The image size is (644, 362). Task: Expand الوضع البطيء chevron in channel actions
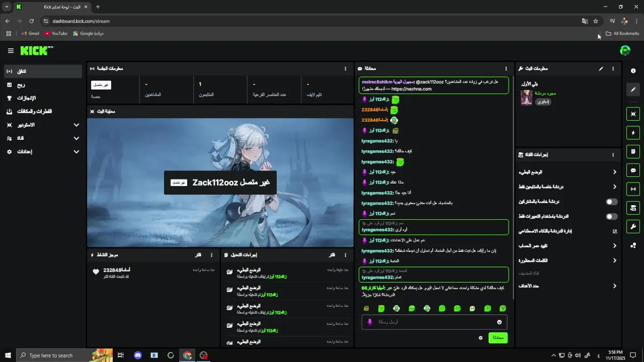pyautogui.click(x=614, y=172)
